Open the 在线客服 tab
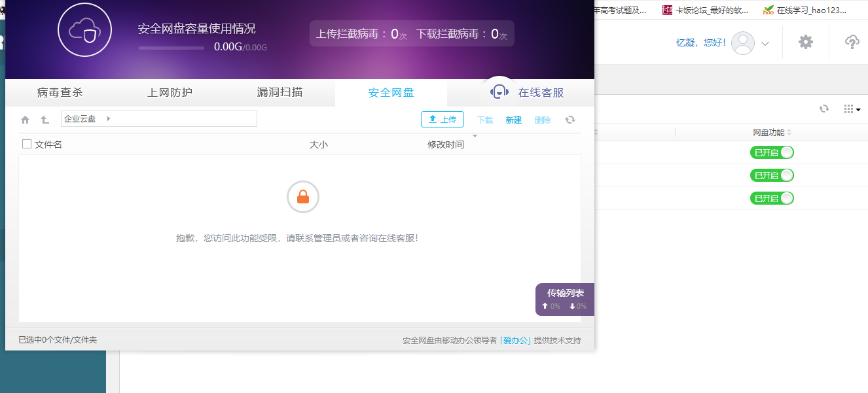The width and height of the screenshot is (868, 393). tap(541, 93)
